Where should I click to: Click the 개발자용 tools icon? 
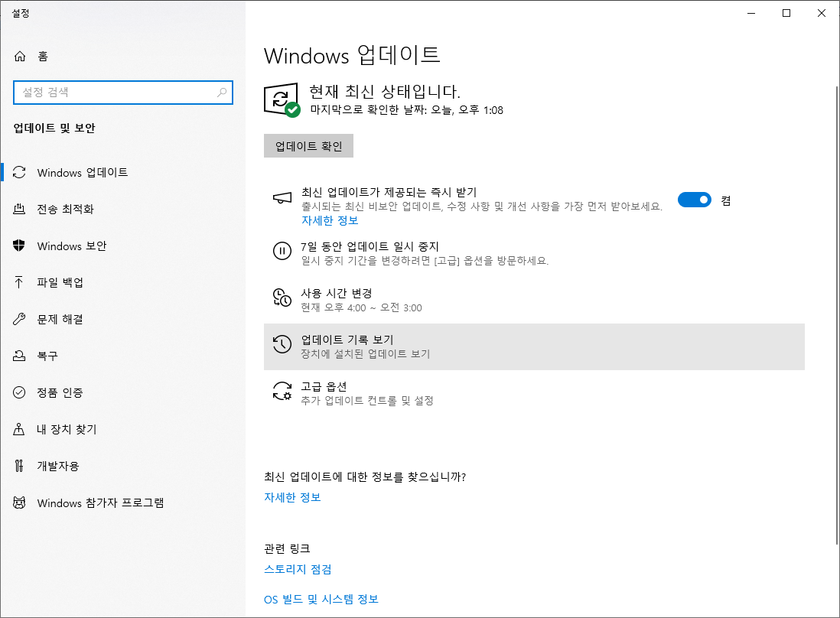click(x=19, y=466)
